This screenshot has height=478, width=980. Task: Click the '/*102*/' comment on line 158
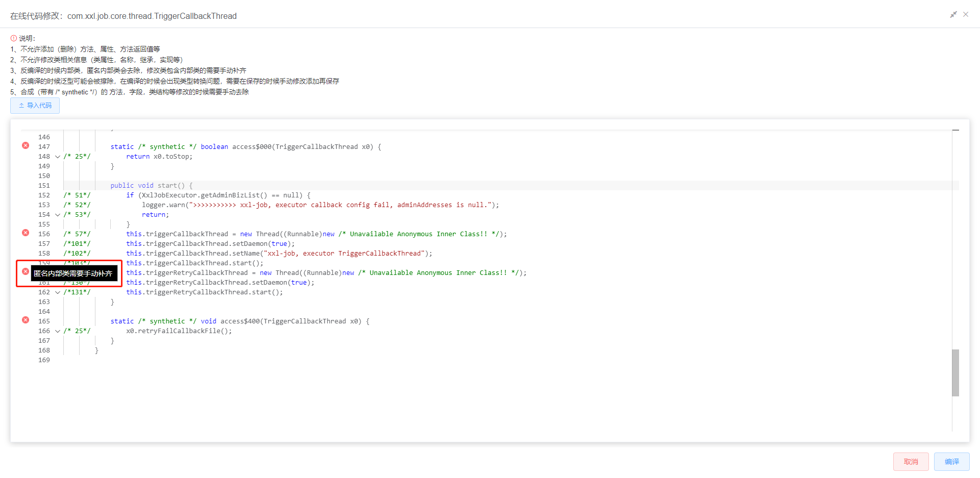point(77,254)
